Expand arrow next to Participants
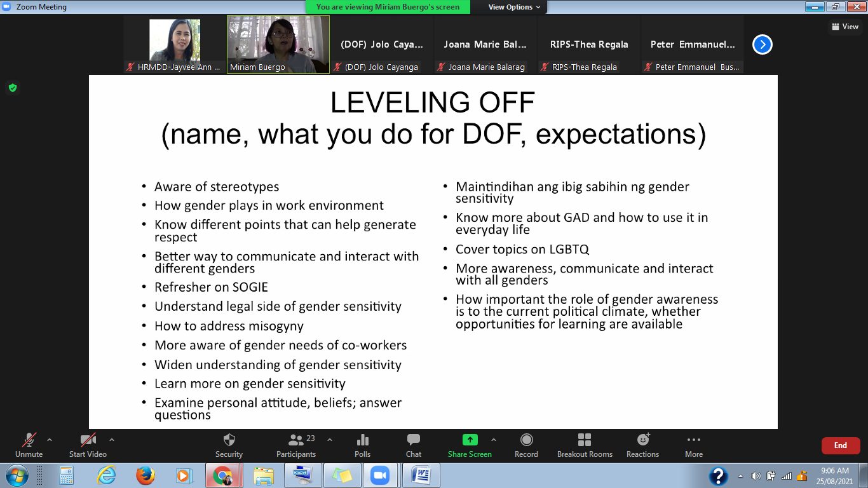 pos(329,439)
